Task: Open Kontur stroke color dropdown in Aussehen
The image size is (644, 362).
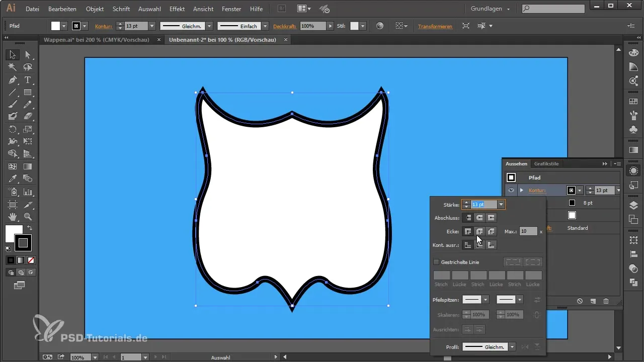Action: click(x=580, y=190)
